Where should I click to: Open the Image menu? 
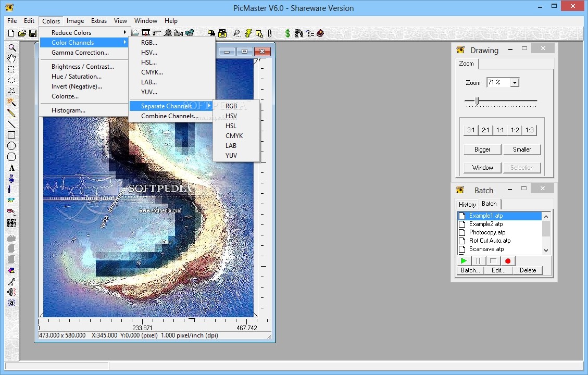(x=76, y=21)
